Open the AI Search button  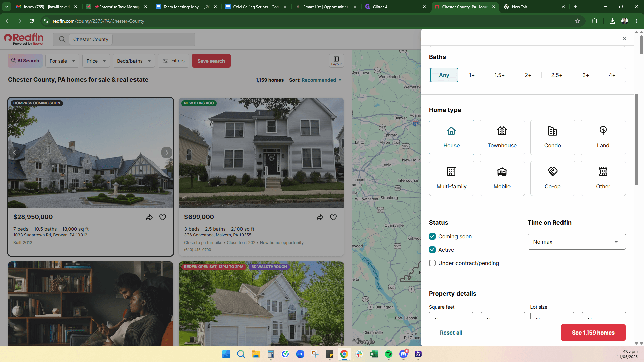[x=25, y=61]
